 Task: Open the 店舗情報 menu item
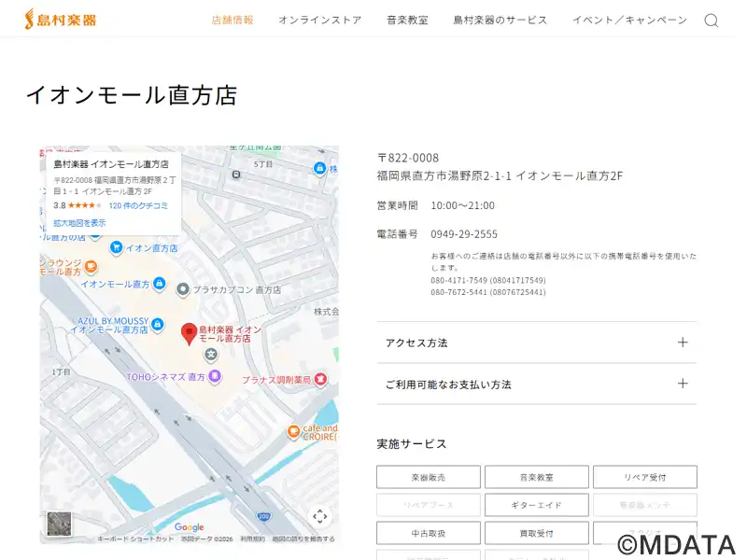pyautogui.click(x=232, y=21)
